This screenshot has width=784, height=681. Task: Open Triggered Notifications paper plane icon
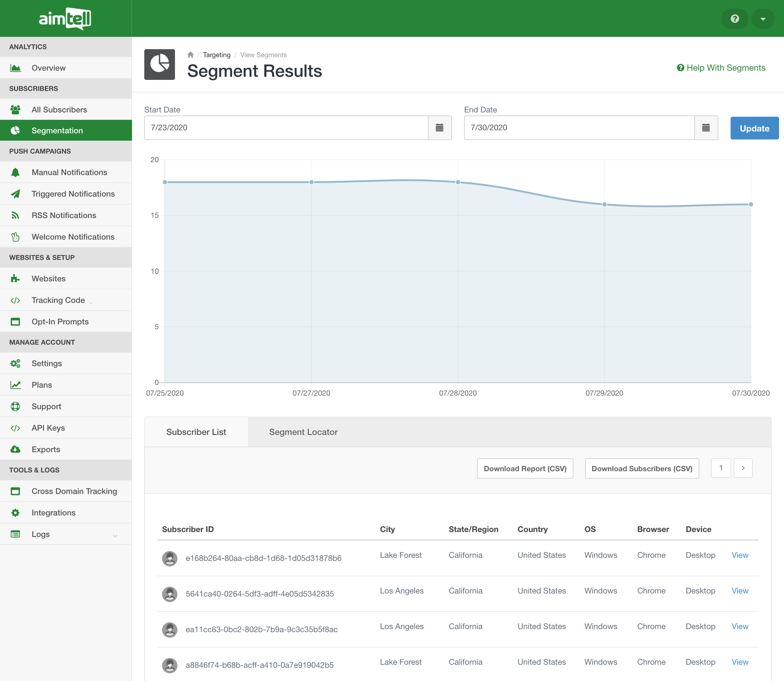click(x=15, y=194)
